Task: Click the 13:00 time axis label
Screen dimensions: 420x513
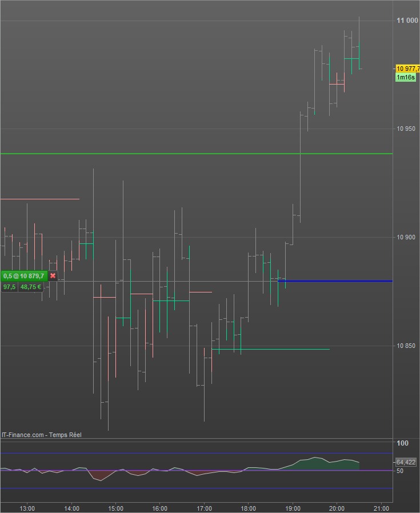Action: click(27, 508)
